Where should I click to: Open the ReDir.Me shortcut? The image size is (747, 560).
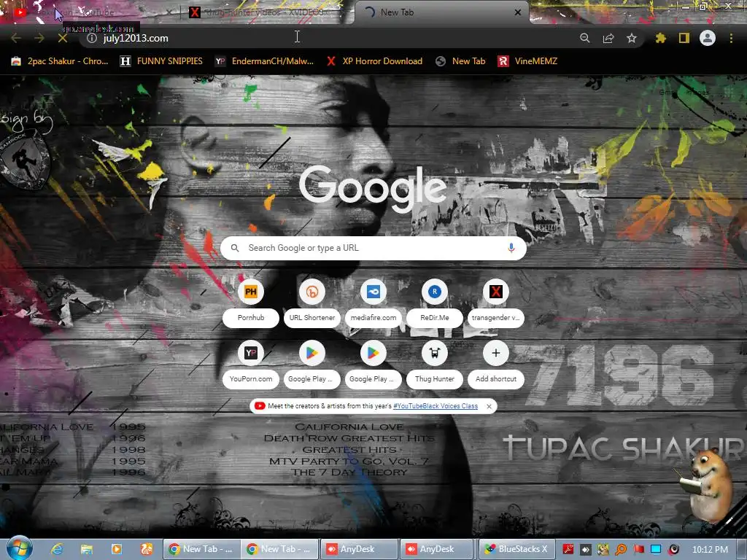[x=435, y=303]
